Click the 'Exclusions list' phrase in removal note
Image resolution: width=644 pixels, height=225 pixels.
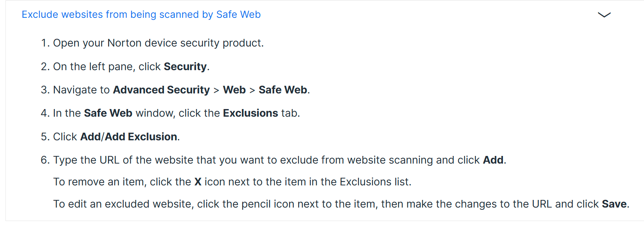[x=375, y=182]
